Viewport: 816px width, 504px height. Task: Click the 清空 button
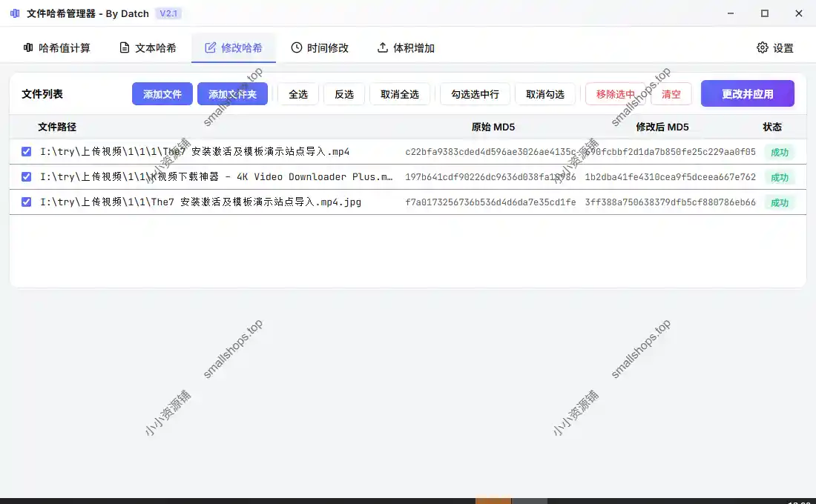(671, 94)
